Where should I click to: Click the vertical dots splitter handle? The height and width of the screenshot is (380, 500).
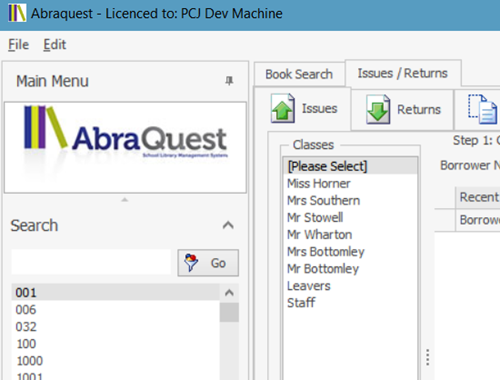tap(427, 357)
